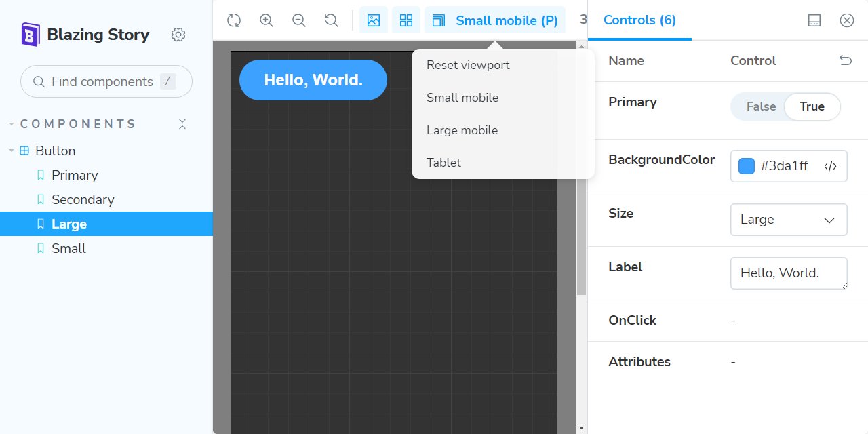Reset the canvas zoom level
Image resolution: width=868 pixels, height=434 pixels.
pos(332,20)
